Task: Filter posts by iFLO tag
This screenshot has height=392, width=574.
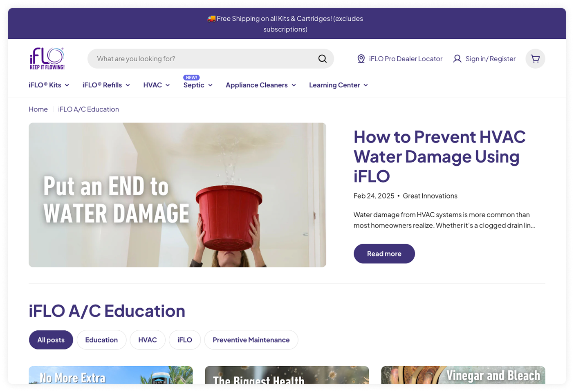Action: point(185,340)
